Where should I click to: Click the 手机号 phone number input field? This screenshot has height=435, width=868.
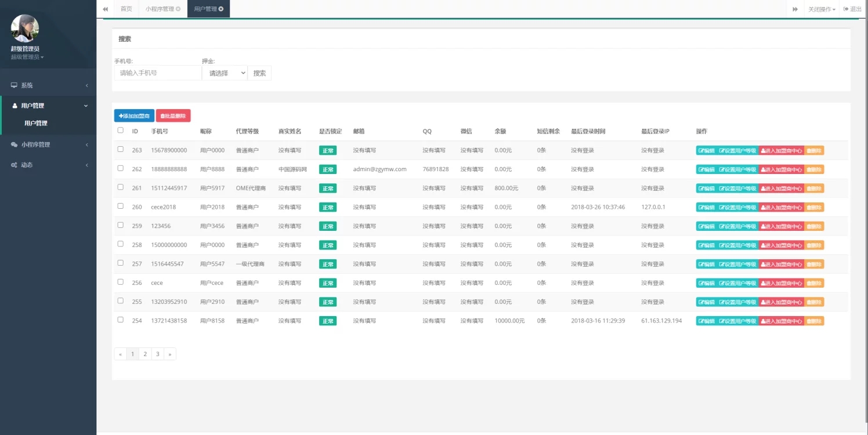[x=157, y=73]
